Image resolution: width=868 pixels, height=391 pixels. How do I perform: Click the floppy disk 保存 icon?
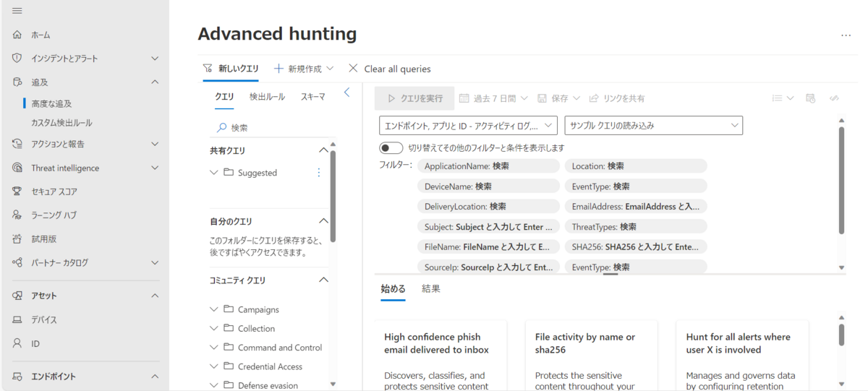(542, 98)
